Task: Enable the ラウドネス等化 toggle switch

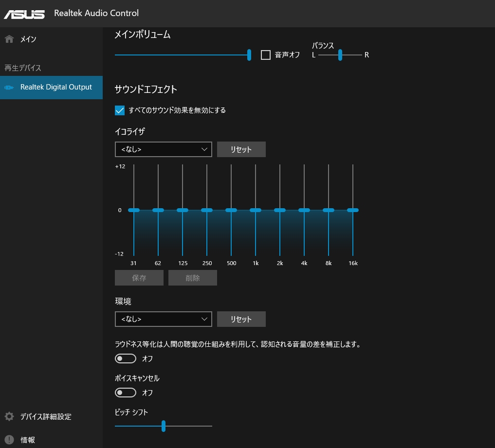Action: click(x=125, y=358)
